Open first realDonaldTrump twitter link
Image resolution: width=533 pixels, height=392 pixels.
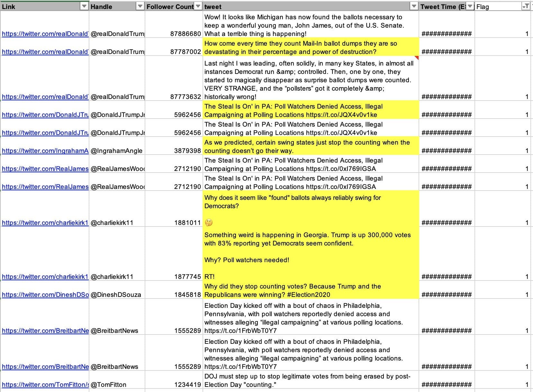click(45, 34)
